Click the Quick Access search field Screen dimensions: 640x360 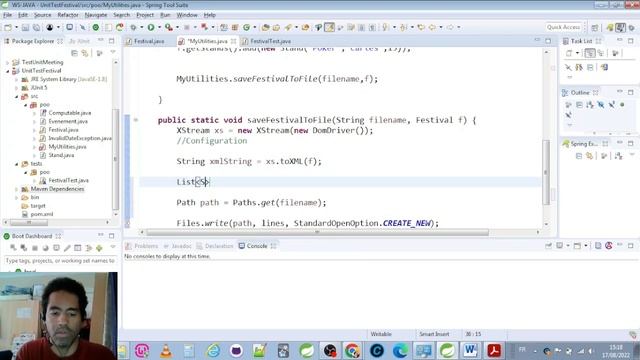pos(564,27)
